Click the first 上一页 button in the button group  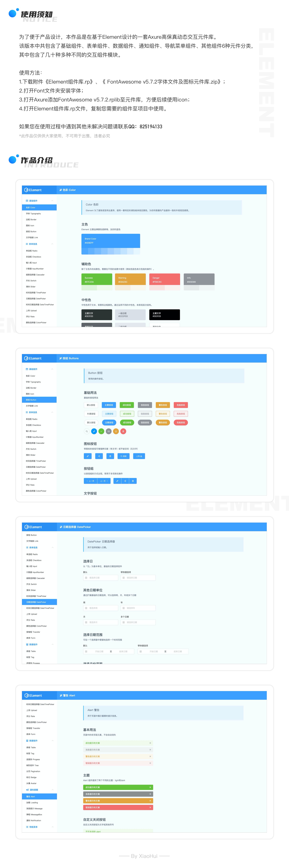[91, 481]
